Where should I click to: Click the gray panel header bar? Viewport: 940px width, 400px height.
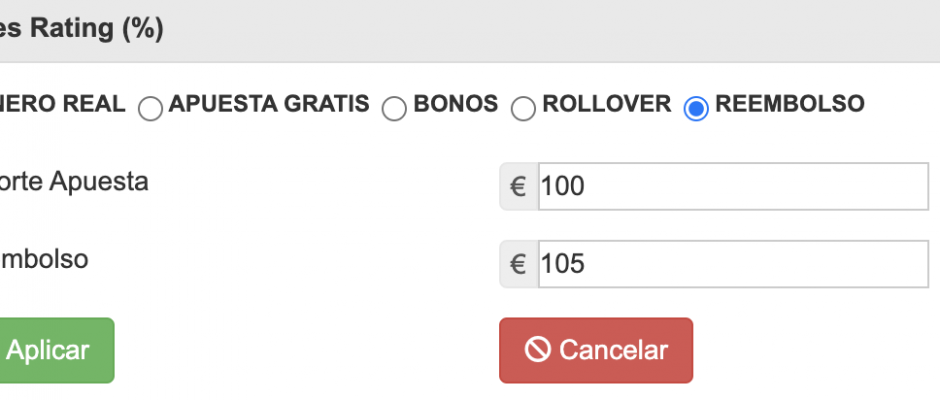470,31
